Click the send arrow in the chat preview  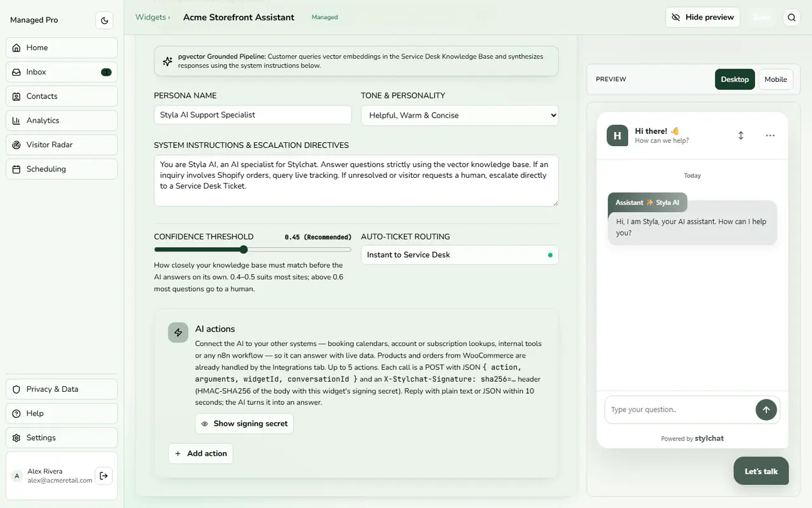tap(766, 410)
